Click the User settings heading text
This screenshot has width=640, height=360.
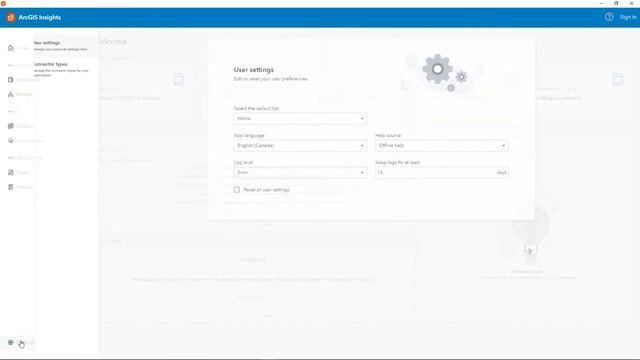[x=253, y=70]
